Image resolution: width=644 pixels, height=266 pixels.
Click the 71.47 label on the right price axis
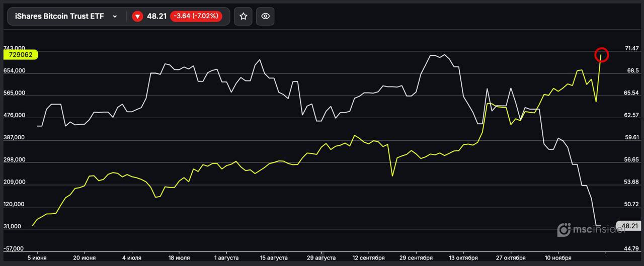(631, 48)
